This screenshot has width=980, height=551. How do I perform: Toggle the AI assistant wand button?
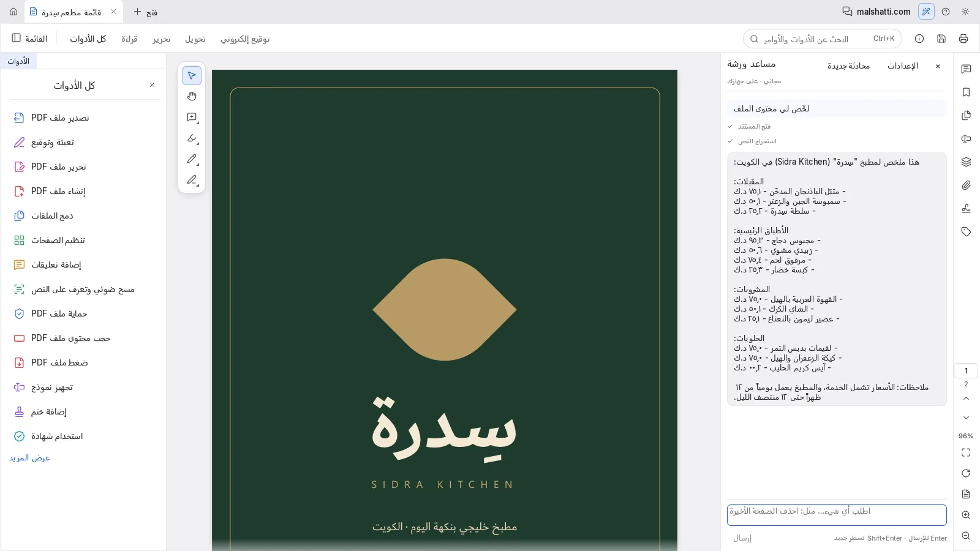[x=926, y=12]
